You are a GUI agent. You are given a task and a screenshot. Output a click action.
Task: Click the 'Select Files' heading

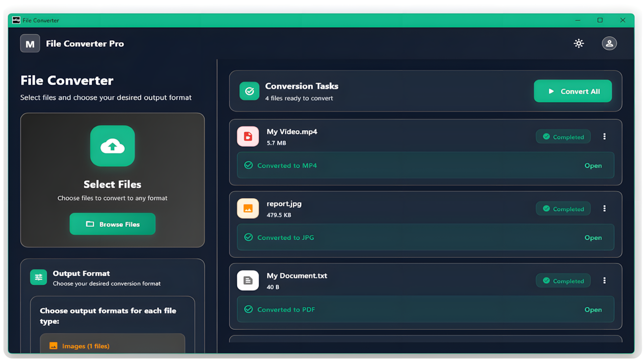[112, 184]
